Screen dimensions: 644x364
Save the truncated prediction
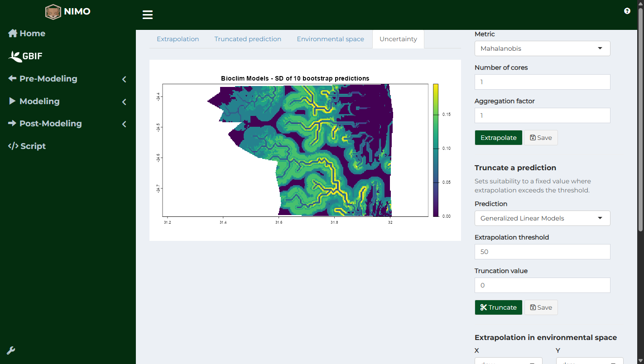pyautogui.click(x=541, y=307)
